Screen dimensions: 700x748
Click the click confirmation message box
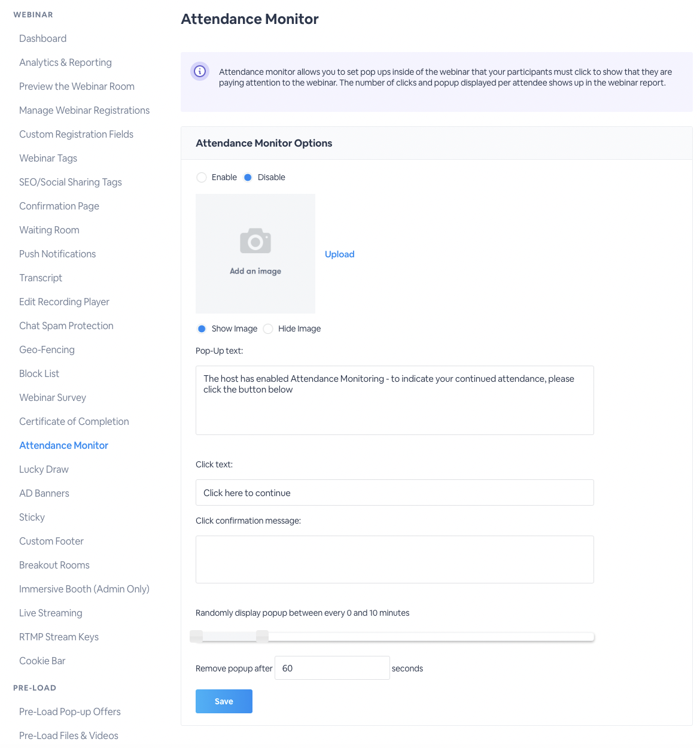(x=394, y=559)
